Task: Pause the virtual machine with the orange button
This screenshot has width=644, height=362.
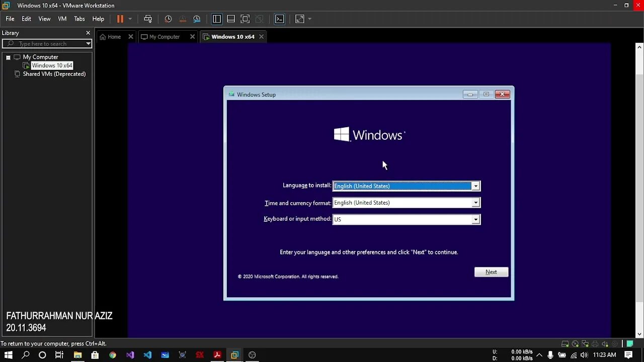Action: point(120,19)
